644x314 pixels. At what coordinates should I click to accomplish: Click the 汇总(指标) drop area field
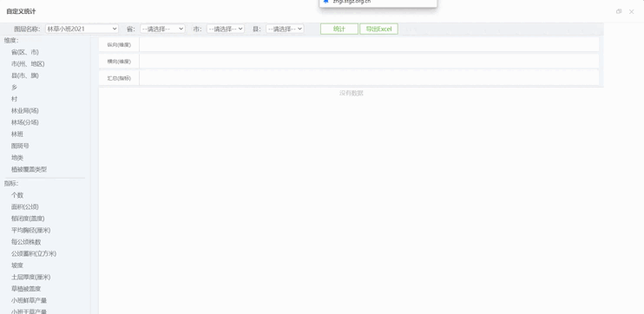pos(369,78)
